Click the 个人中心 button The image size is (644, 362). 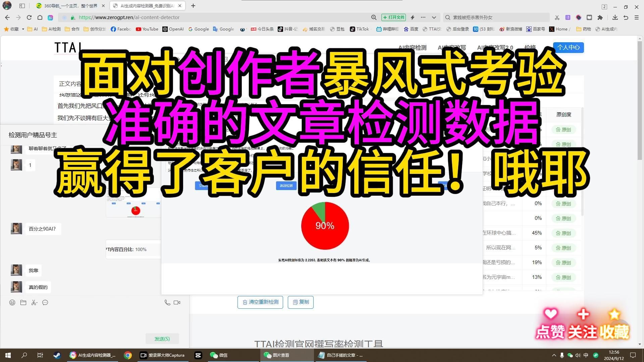click(569, 47)
